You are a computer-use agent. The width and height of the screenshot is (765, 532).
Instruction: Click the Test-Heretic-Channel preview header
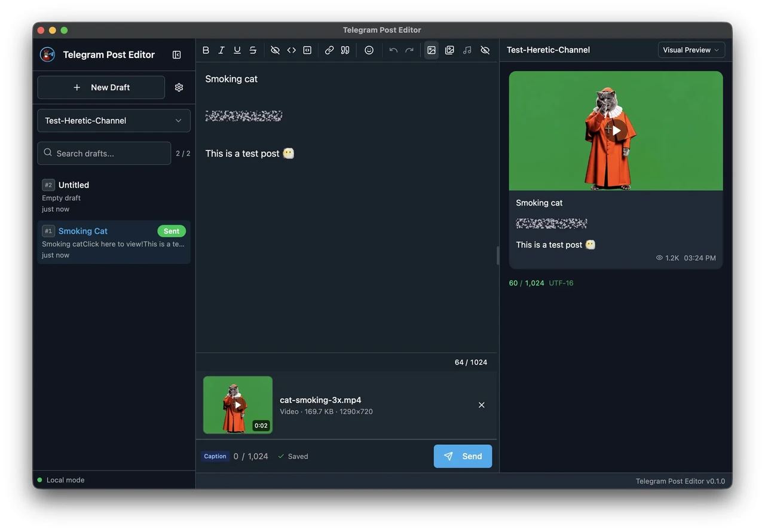[x=548, y=50]
